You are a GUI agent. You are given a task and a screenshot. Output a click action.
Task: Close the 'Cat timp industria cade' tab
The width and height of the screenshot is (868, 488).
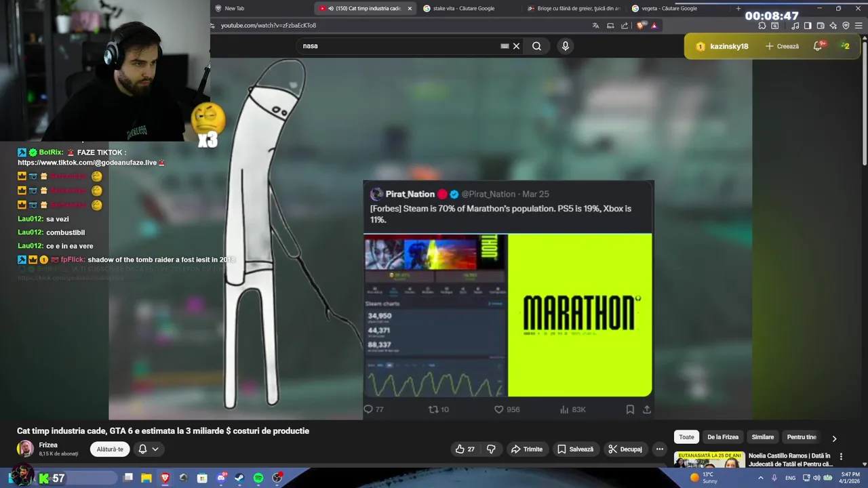(x=410, y=8)
